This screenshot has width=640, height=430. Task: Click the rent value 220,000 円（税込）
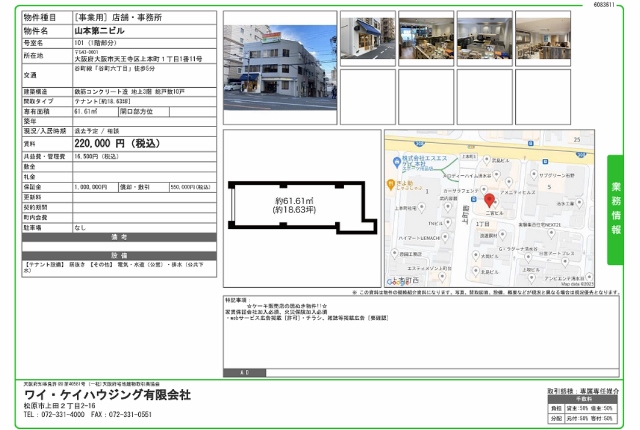click(x=117, y=144)
